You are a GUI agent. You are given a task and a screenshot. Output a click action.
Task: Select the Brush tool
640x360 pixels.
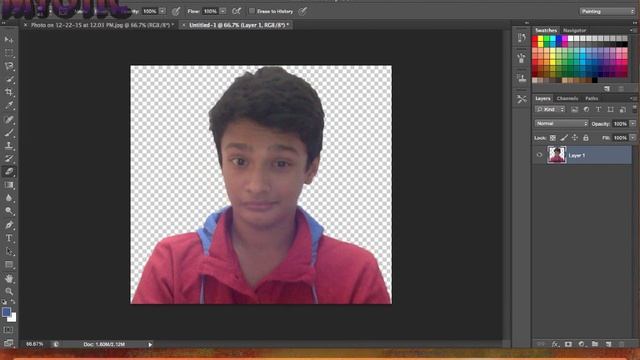point(9,133)
